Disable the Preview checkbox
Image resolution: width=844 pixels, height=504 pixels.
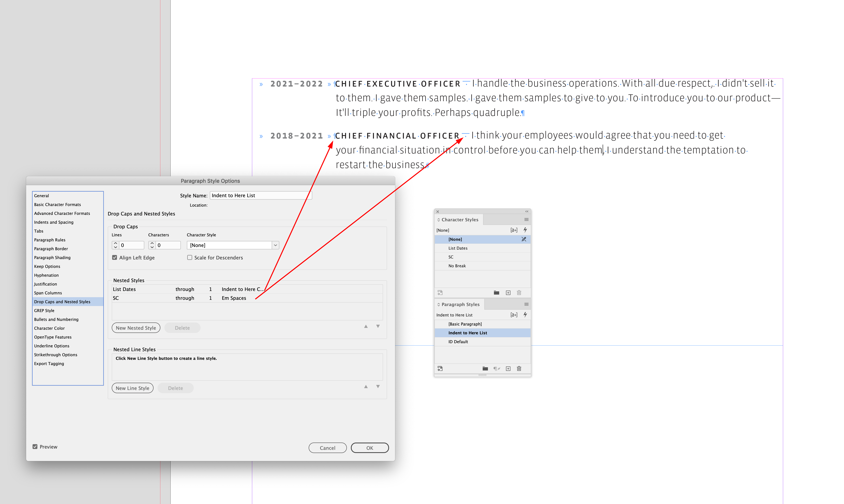[35, 446]
